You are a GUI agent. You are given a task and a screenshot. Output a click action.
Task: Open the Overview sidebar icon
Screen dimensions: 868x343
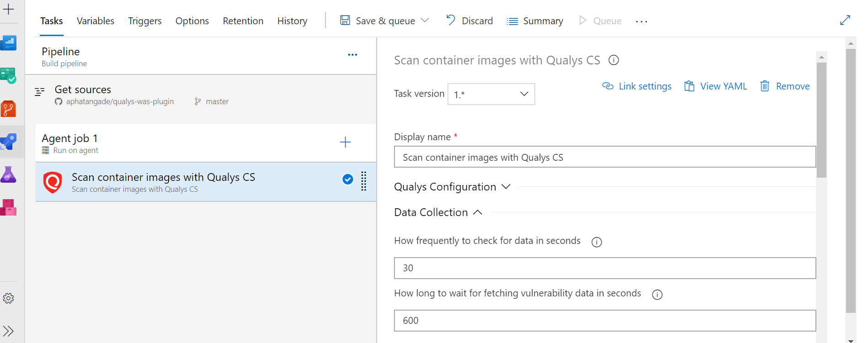(8, 43)
